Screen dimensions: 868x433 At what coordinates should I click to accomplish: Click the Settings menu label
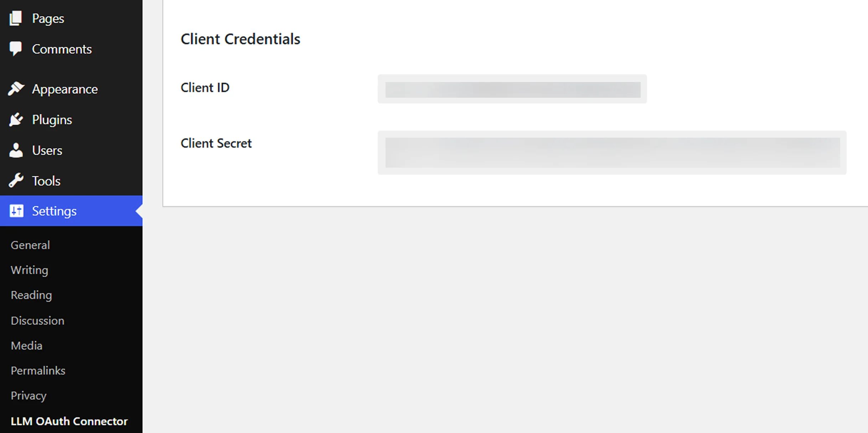coord(54,211)
